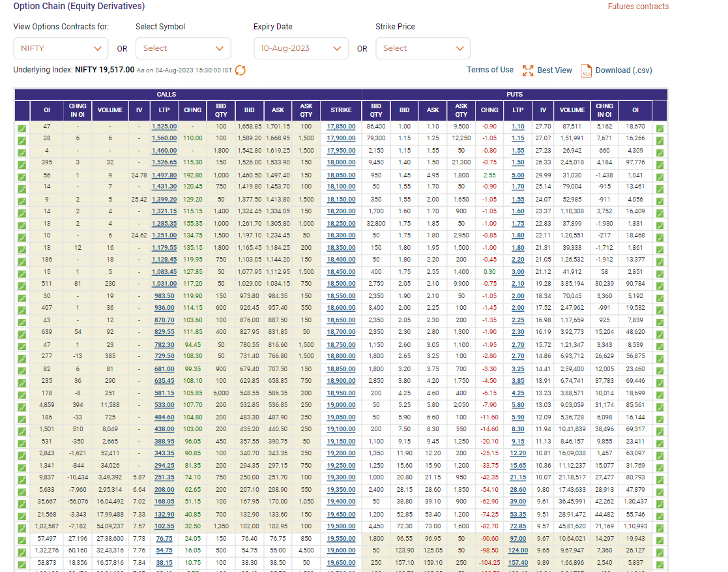The image size is (728, 572).
Task: Click the refresh icon beside the underlying index timestamp
Action: click(240, 70)
